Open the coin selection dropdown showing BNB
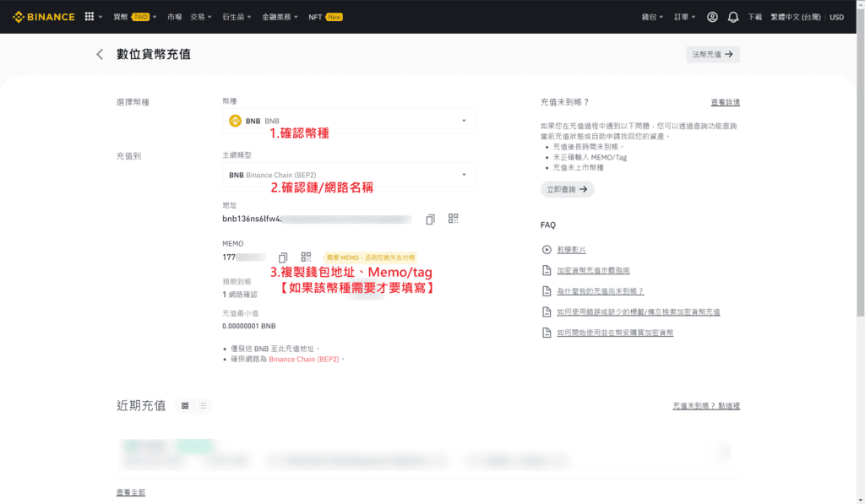865x504 pixels. tap(349, 121)
